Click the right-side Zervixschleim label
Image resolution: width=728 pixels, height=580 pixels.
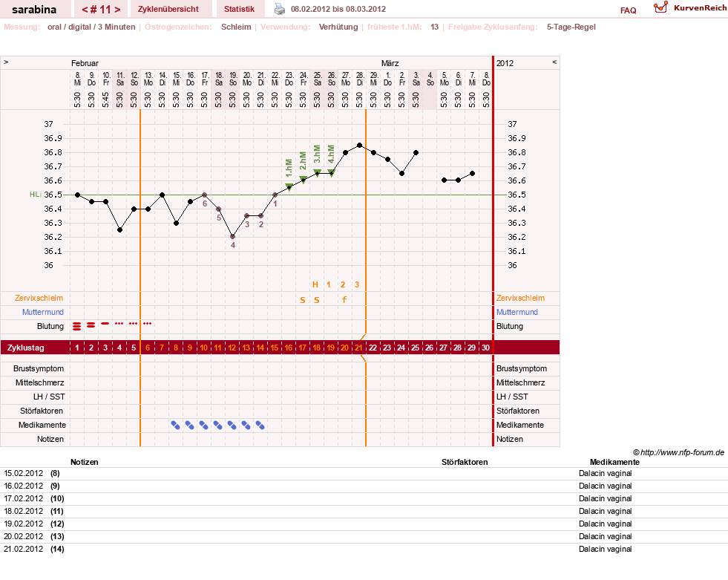[520, 298]
